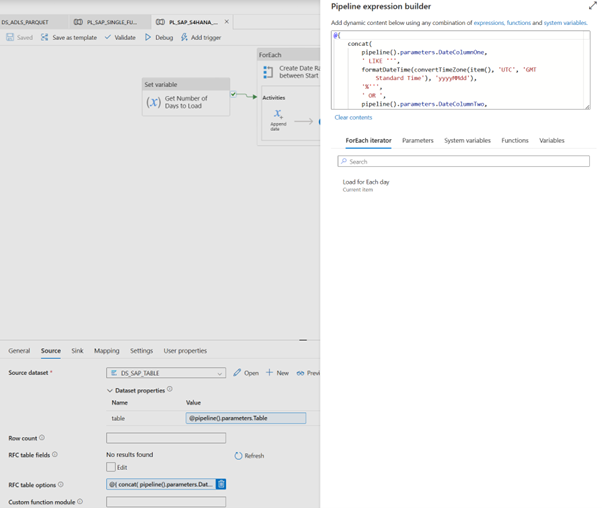Select Append date activity icon
Screen dimensions: 602x508
click(x=278, y=114)
